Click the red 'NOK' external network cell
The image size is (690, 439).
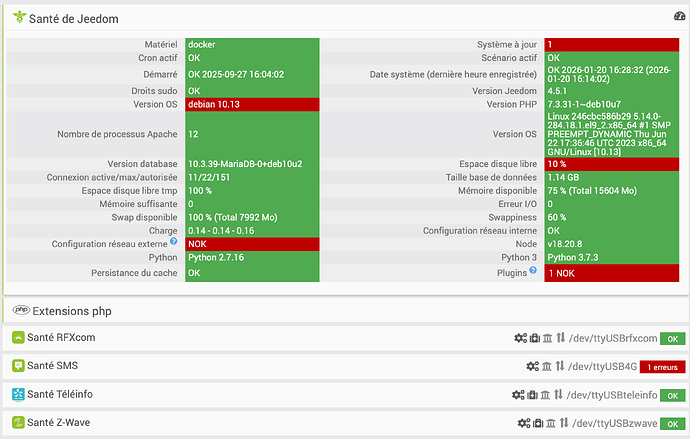point(252,244)
